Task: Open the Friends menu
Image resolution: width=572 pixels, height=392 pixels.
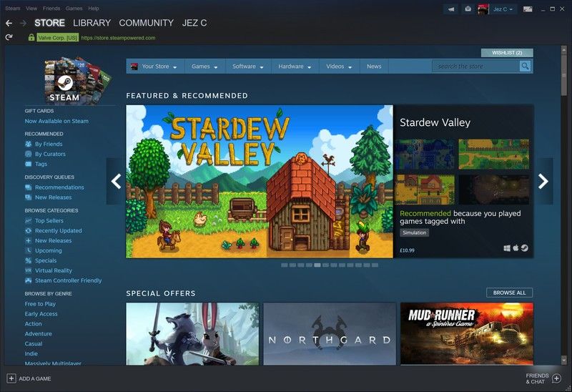Action: tap(51, 8)
